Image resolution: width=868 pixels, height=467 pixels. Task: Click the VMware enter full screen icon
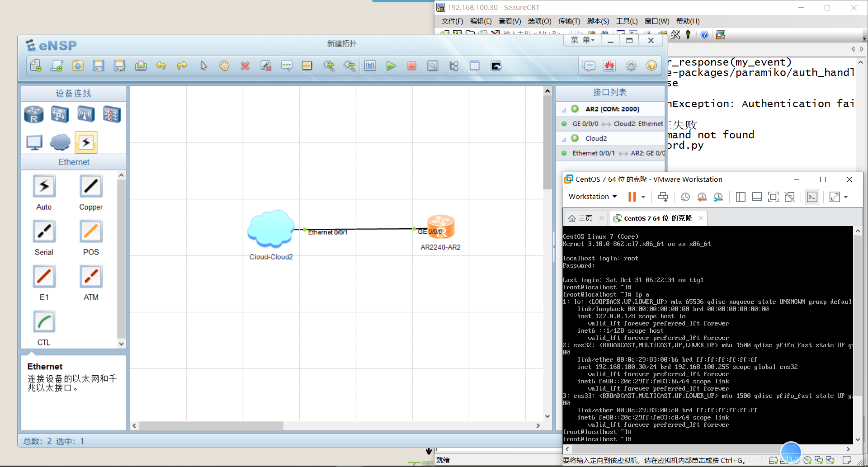(773, 197)
